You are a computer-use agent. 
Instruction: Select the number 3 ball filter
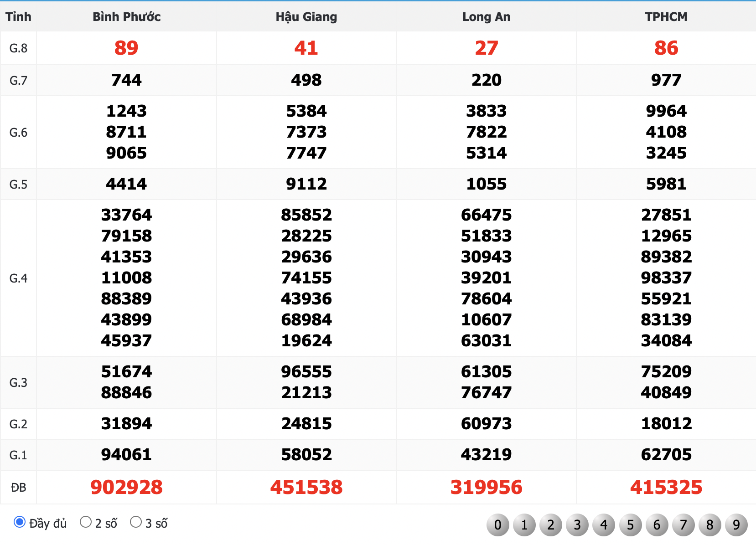(577, 525)
